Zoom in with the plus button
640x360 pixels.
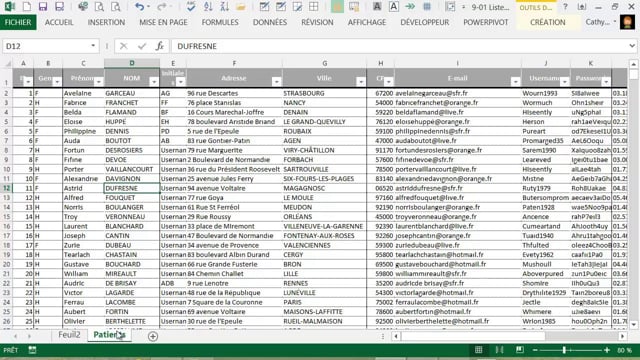tap(607, 350)
